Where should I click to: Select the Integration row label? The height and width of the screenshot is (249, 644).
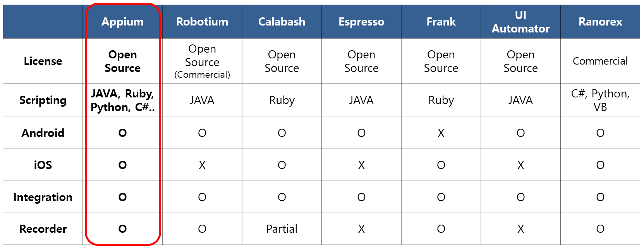tap(43, 198)
